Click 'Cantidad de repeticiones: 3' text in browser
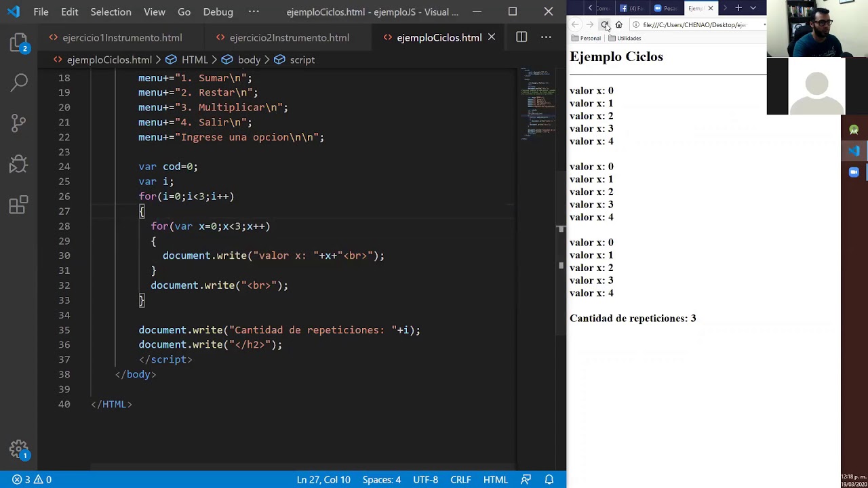The image size is (868, 488). [633, 318]
